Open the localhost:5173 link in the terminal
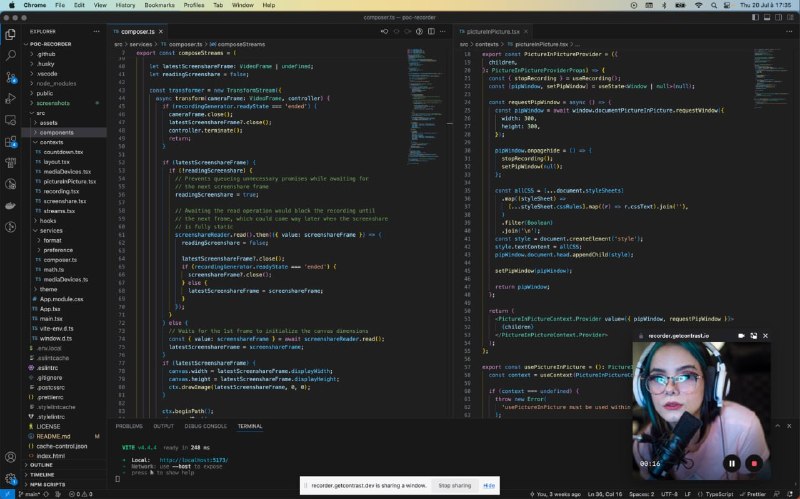 pyautogui.click(x=193, y=460)
